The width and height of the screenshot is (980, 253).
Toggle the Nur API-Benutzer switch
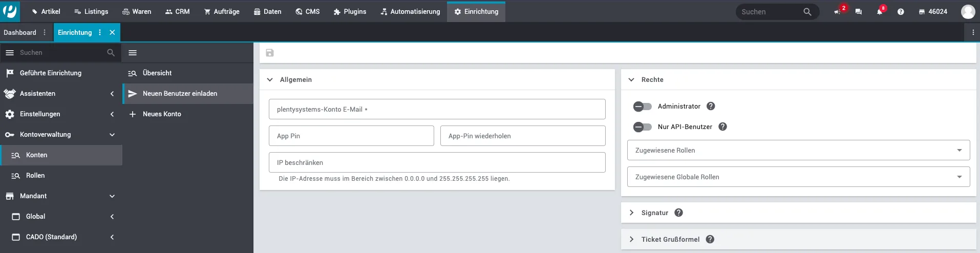pos(642,126)
